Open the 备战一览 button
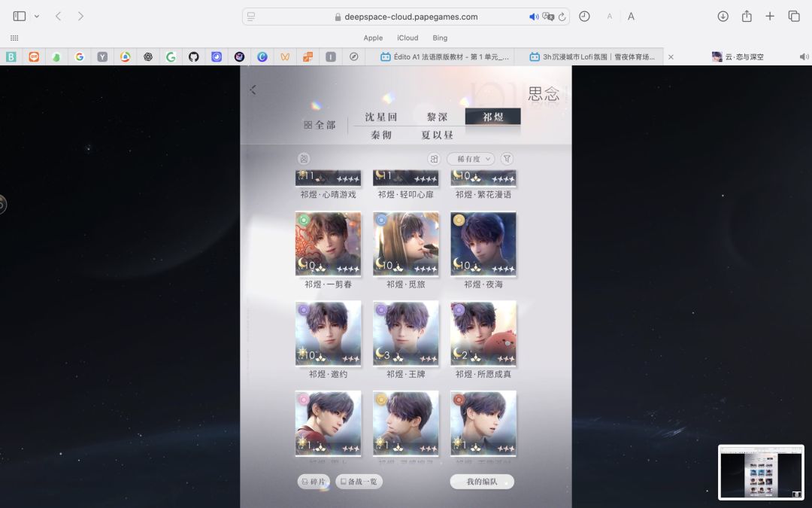 359,482
